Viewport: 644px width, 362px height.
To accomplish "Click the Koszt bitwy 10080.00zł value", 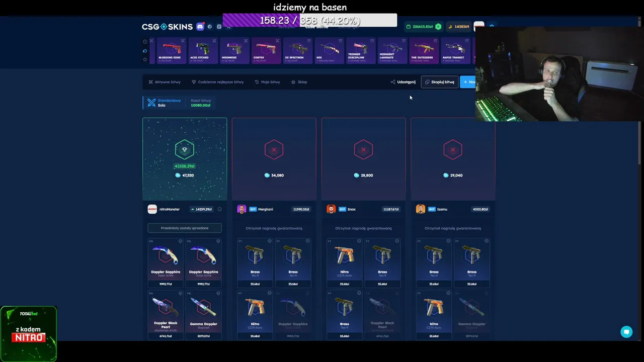I will [x=201, y=105].
